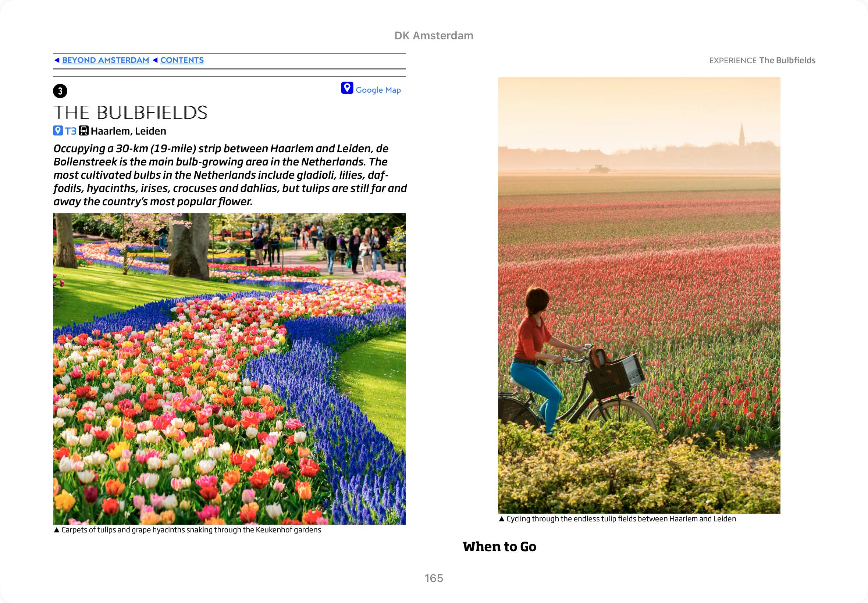Click the back arrow before CONTENTS

155,60
